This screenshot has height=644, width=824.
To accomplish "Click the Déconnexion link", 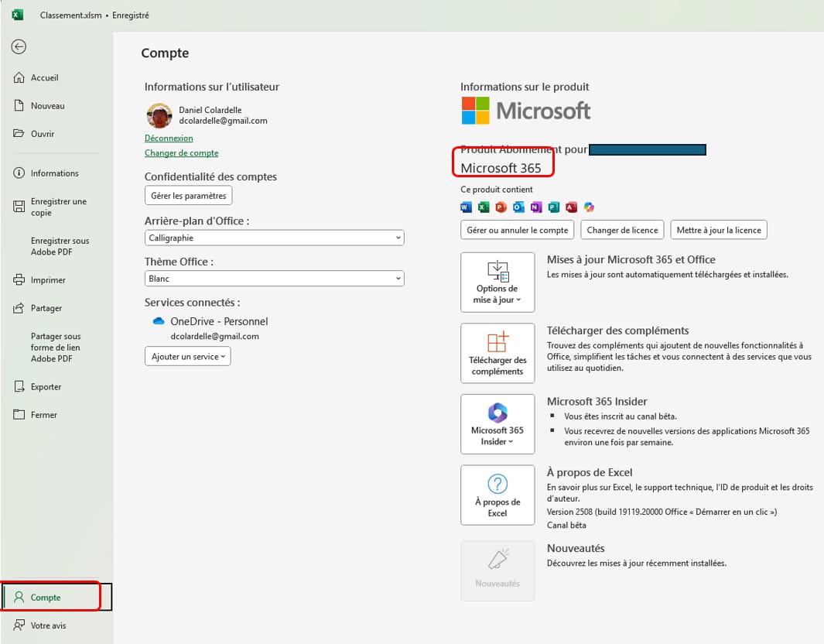I will (169, 139).
